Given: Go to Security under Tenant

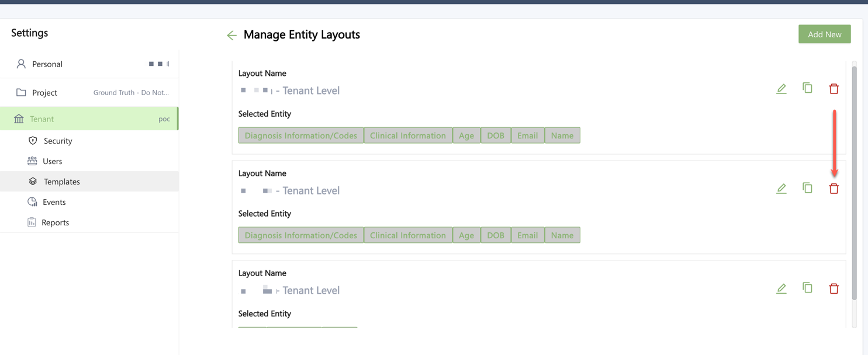Looking at the screenshot, I should click(58, 141).
